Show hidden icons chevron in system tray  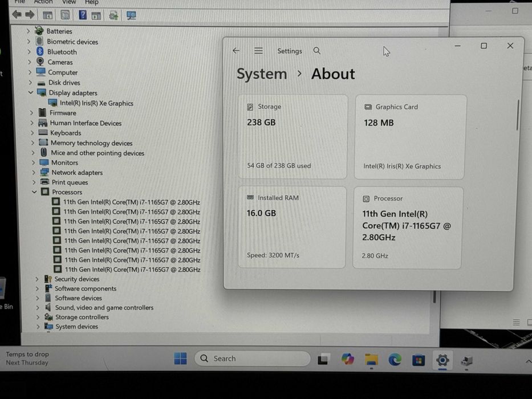click(x=528, y=361)
